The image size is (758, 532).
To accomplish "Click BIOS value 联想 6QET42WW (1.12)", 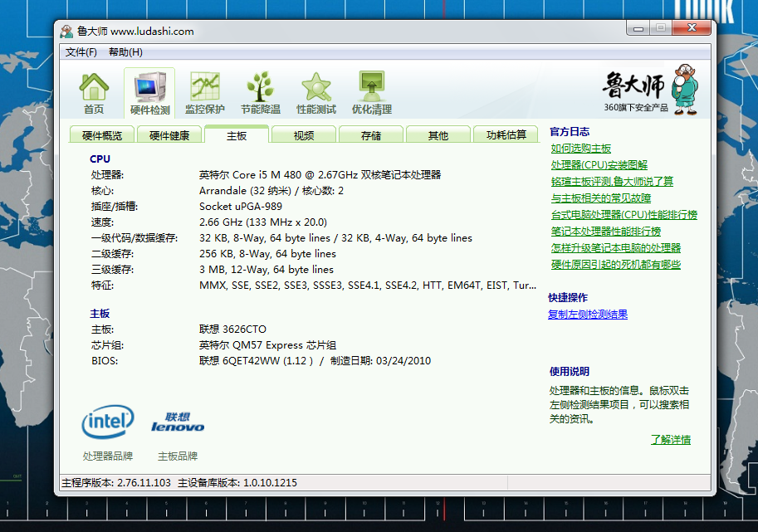I will [315, 361].
